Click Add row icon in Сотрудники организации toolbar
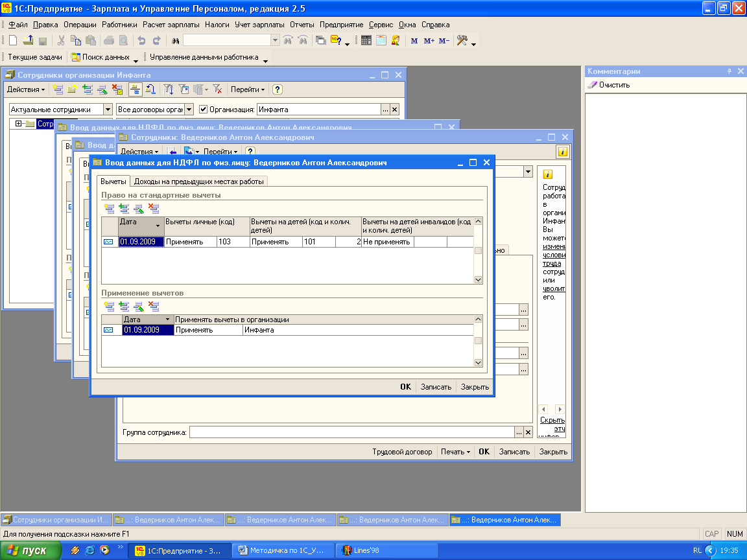Screen dimensions: 747x560 pos(58,89)
